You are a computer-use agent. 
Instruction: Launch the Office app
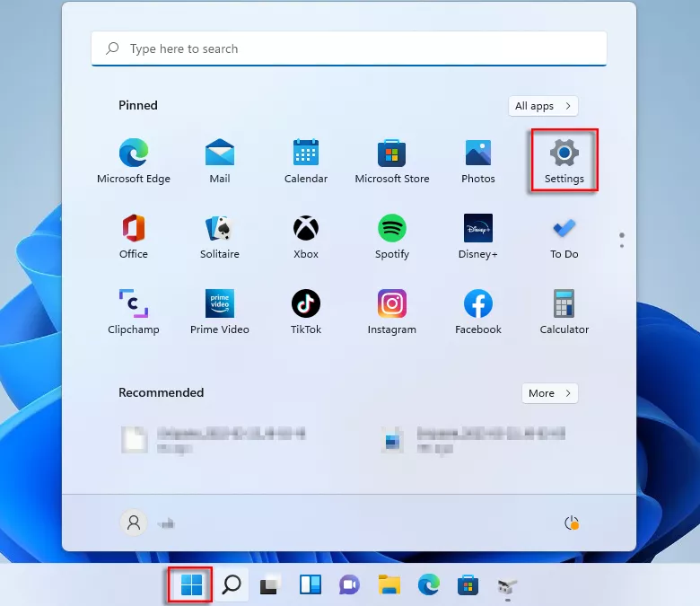click(x=134, y=236)
